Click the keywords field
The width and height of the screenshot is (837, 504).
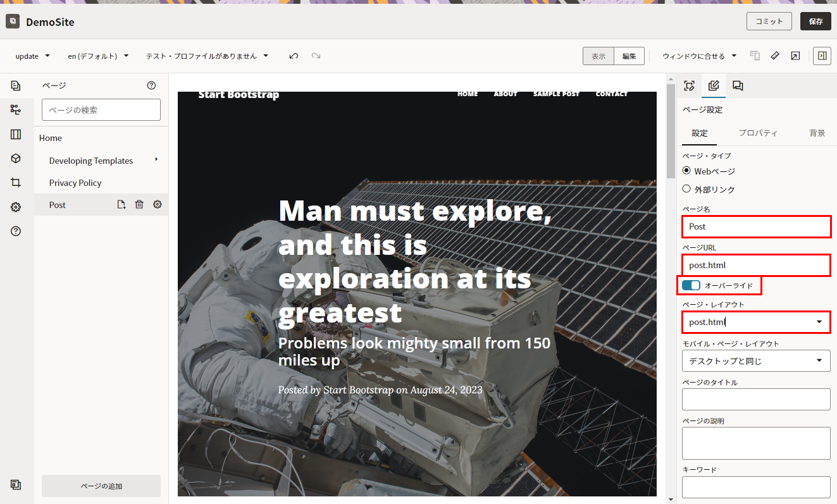[x=756, y=487]
